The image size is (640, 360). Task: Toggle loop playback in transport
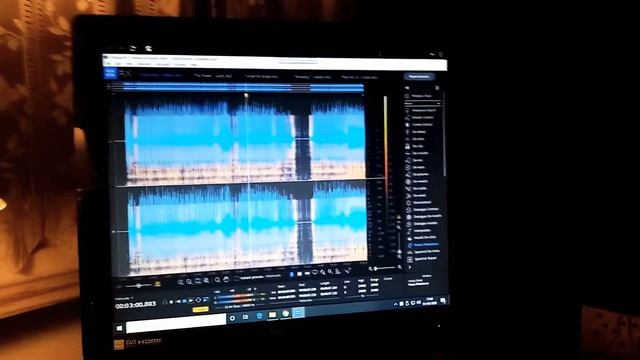pos(198,300)
